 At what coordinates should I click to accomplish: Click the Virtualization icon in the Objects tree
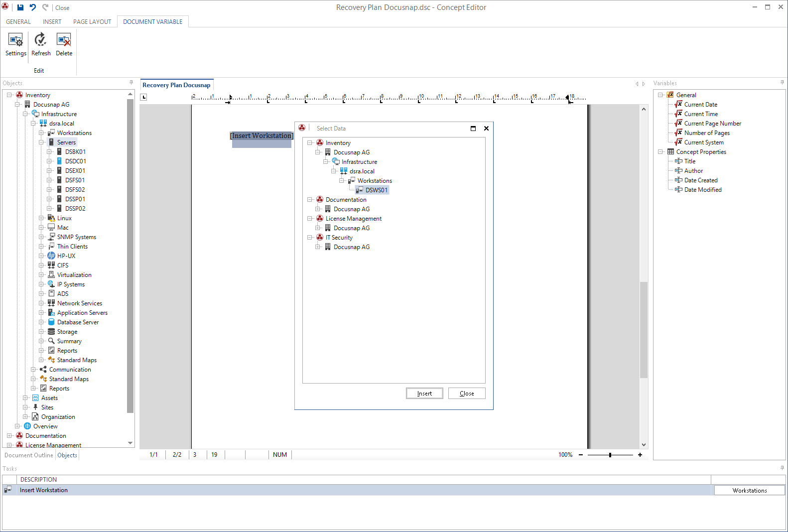click(51, 275)
